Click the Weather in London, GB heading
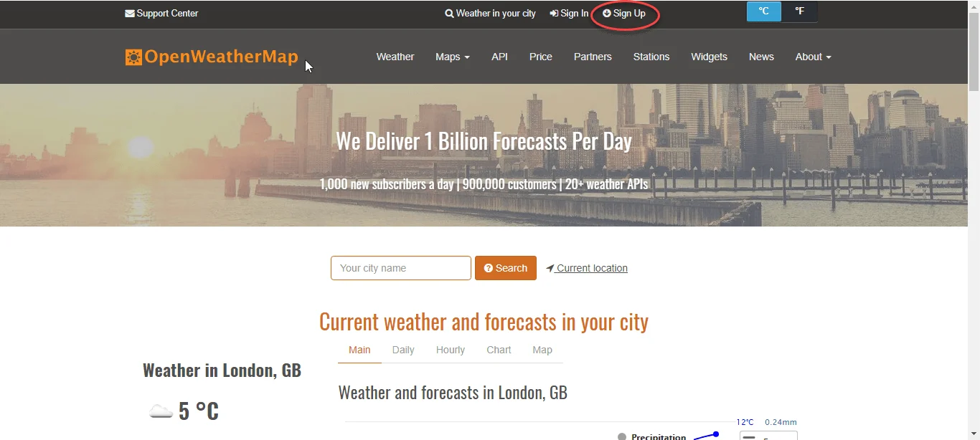 pyautogui.click(x=222, y=370)
